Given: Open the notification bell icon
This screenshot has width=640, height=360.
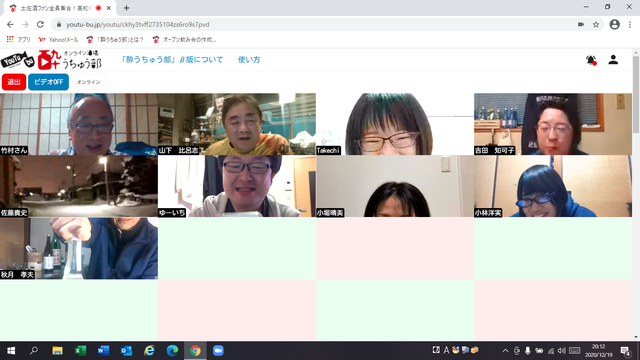Looking at the screenshot, I should pyautogui.click(x=591, y=60).
